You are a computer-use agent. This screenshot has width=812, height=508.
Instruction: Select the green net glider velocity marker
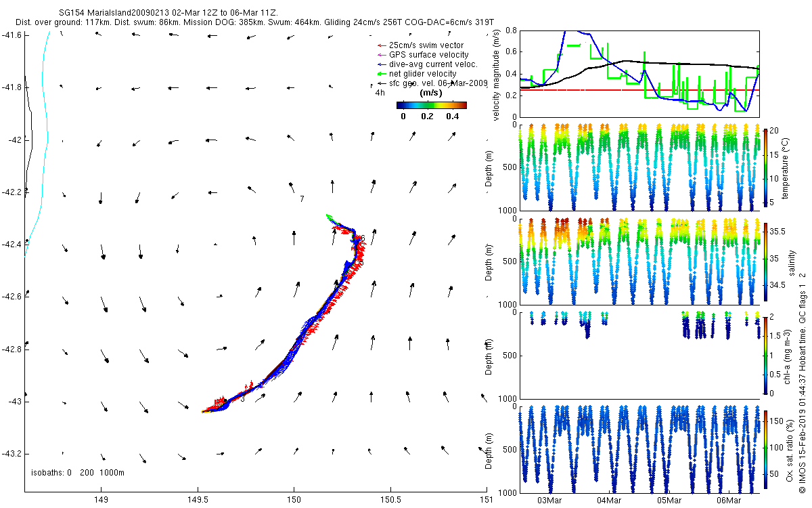[x=381, y=74]
